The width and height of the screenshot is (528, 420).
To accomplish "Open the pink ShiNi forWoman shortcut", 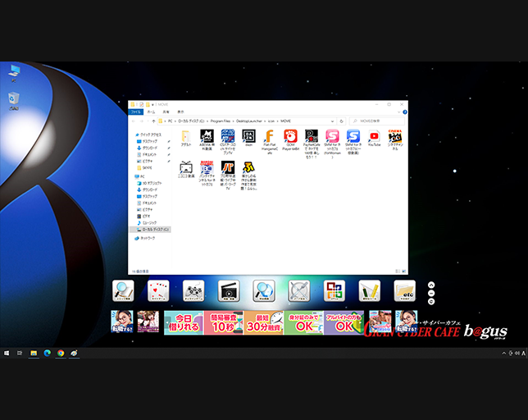I will [332, 144].
